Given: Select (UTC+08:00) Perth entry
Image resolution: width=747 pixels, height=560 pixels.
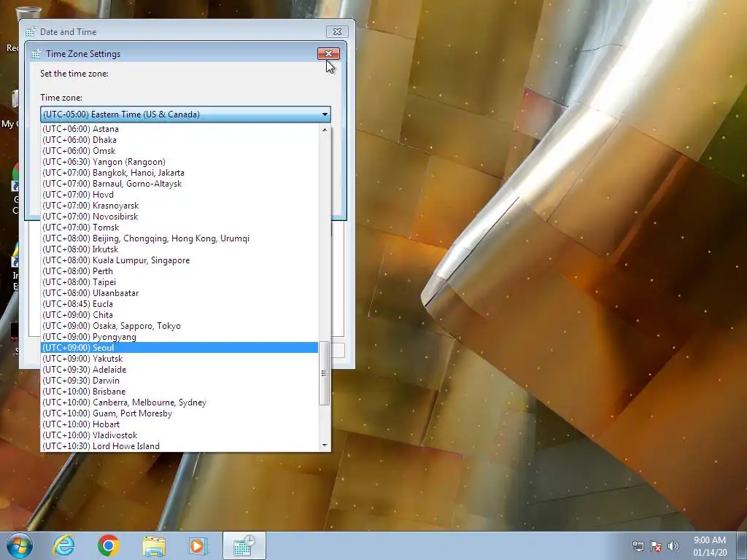Looking at the screenshot, I should (179, 271).
